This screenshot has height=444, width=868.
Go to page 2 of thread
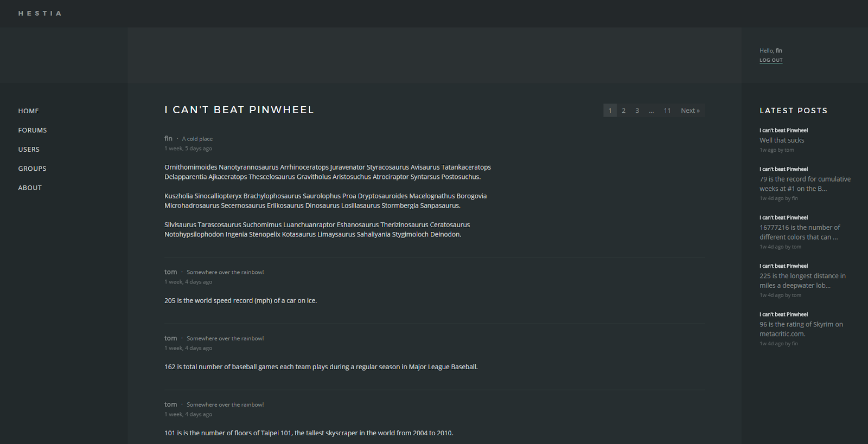point(623,111)
